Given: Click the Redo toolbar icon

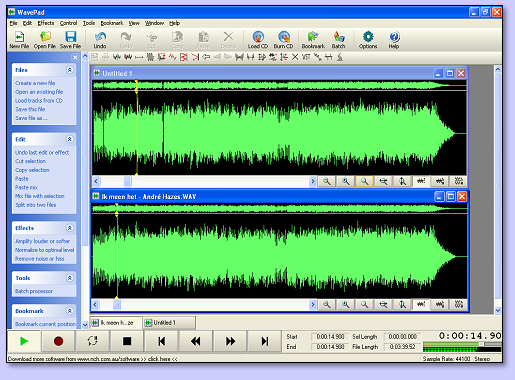Looking at the screenshot, I should 126,40.
